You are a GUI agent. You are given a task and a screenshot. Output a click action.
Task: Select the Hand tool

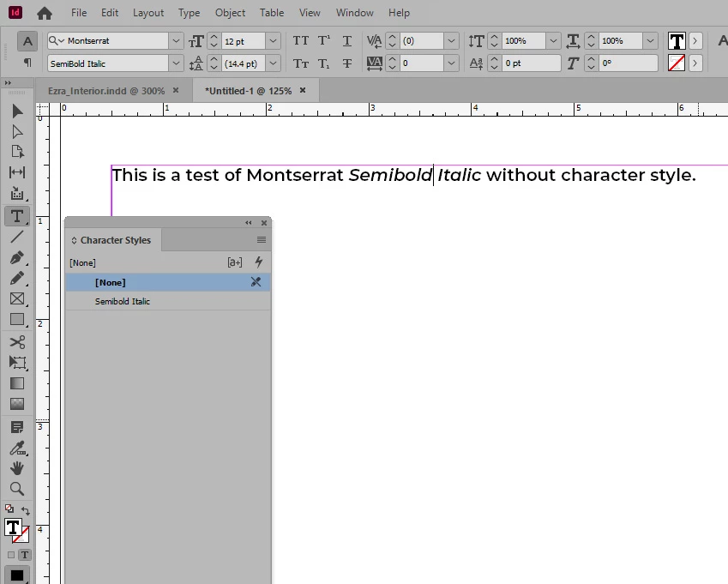[17, 468]
